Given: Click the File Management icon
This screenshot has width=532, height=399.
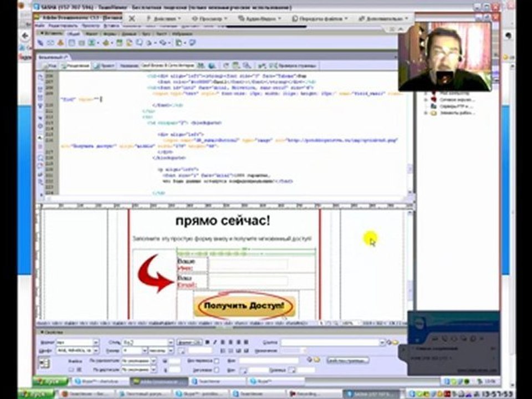Looking at the screenshot, I should (x=202, y=65).
